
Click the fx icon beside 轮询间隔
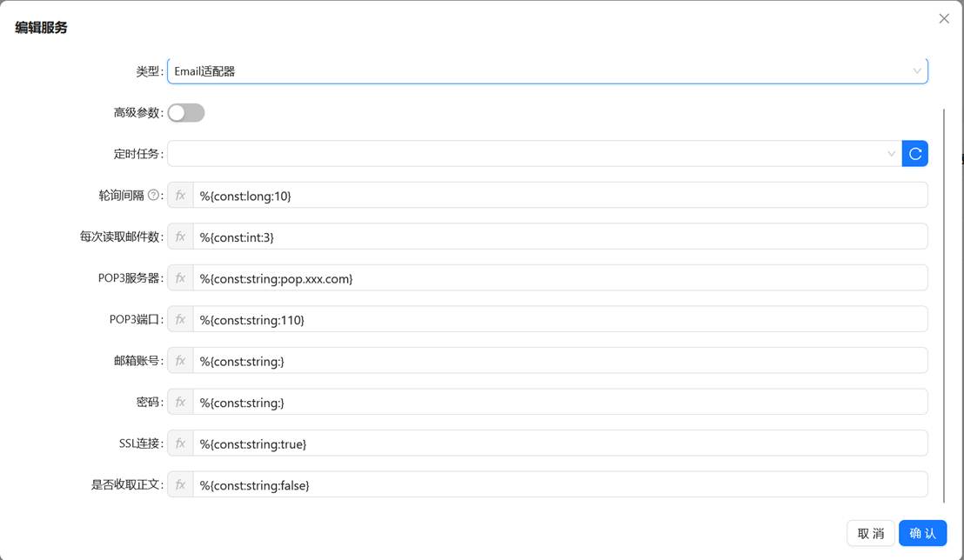coord(180,196)
